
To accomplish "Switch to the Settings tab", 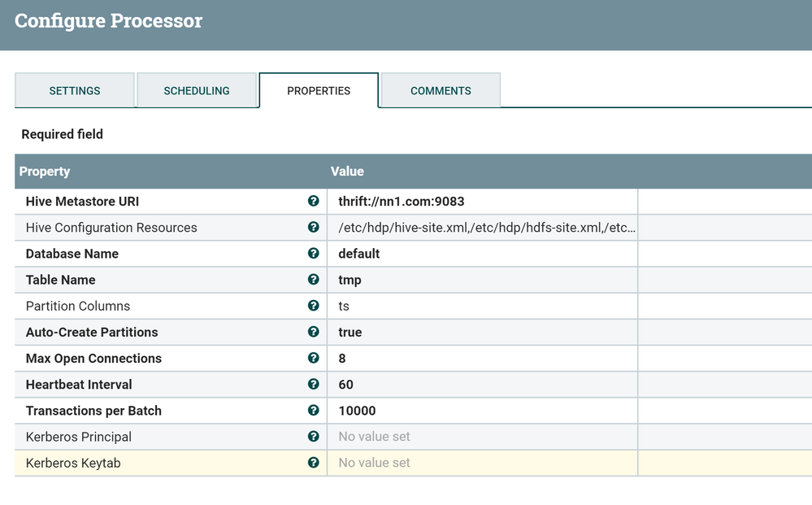I will [x=75, y=90].
